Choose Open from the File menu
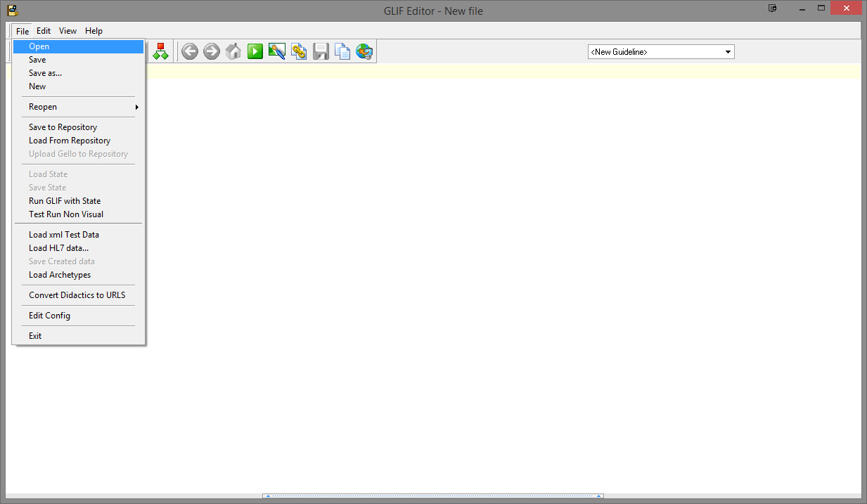This screenshot has height=504, width=867. click(79, 46)
